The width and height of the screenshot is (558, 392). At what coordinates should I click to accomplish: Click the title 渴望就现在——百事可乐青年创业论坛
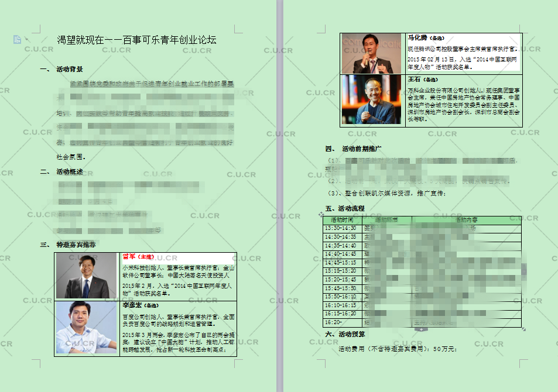click(x=136, y=40)
